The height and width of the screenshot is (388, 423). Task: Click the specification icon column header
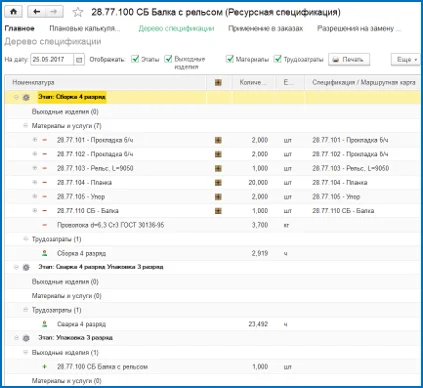(x=218, y=82)
